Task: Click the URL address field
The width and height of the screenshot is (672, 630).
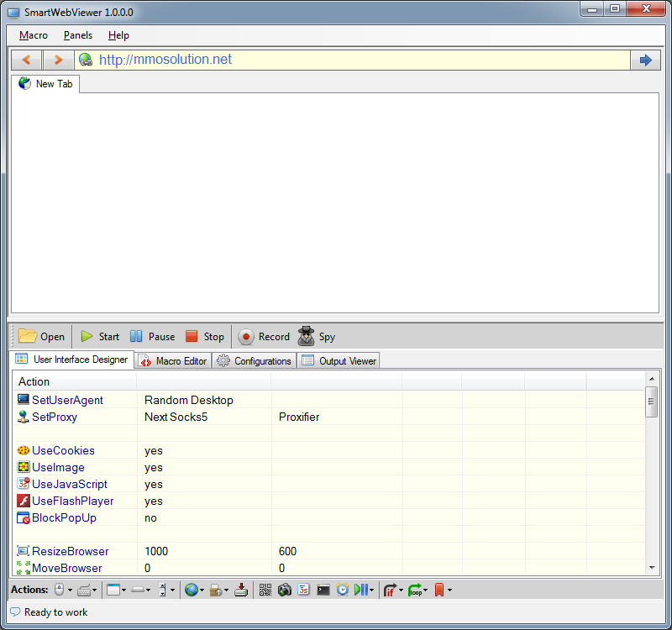Action: click(x=361, y=60)
